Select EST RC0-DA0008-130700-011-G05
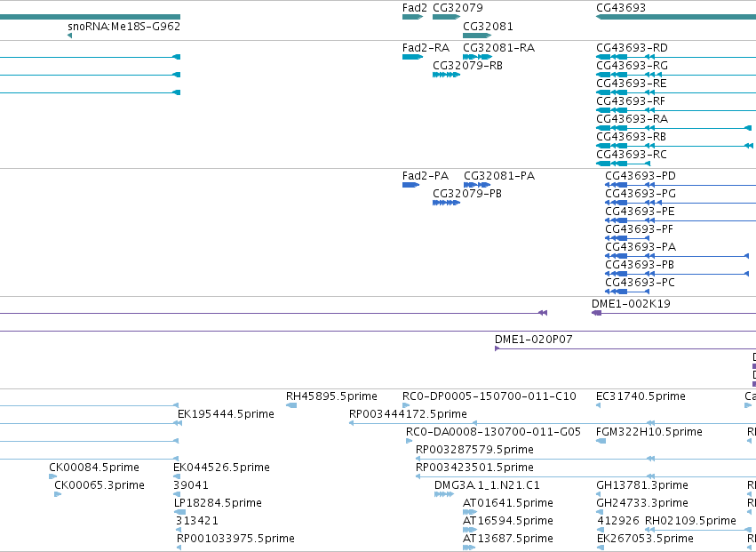This screenshot has width=756, height=552. click(x=493, y=432)
